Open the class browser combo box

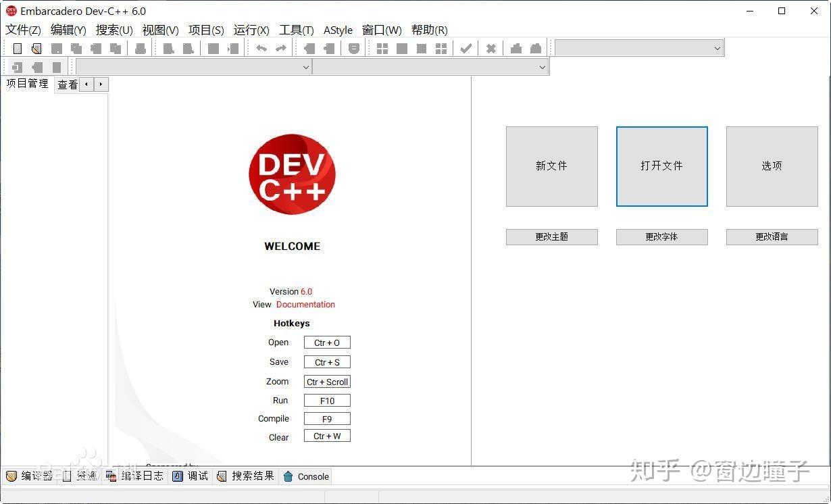(194, 67)
